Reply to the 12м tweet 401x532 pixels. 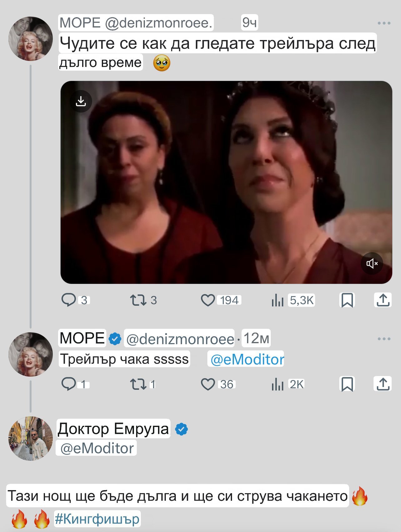pos(69,384)
